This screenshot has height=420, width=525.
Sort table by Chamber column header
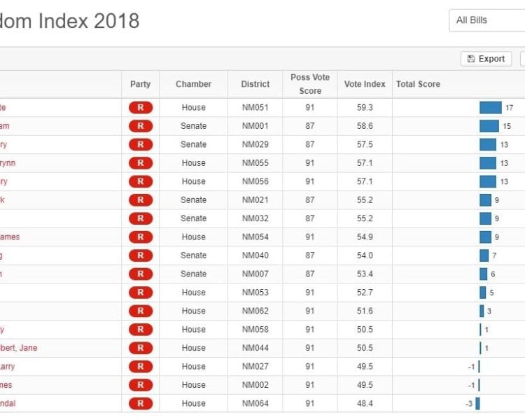[193, 84]
